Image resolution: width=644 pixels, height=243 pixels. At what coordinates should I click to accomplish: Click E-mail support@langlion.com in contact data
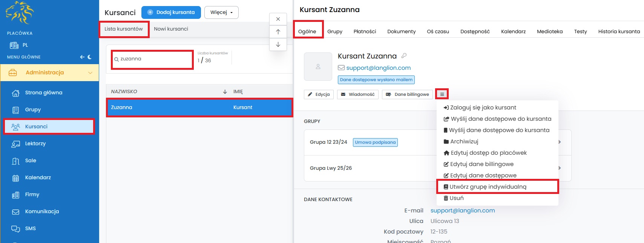[x=463, y=211]
